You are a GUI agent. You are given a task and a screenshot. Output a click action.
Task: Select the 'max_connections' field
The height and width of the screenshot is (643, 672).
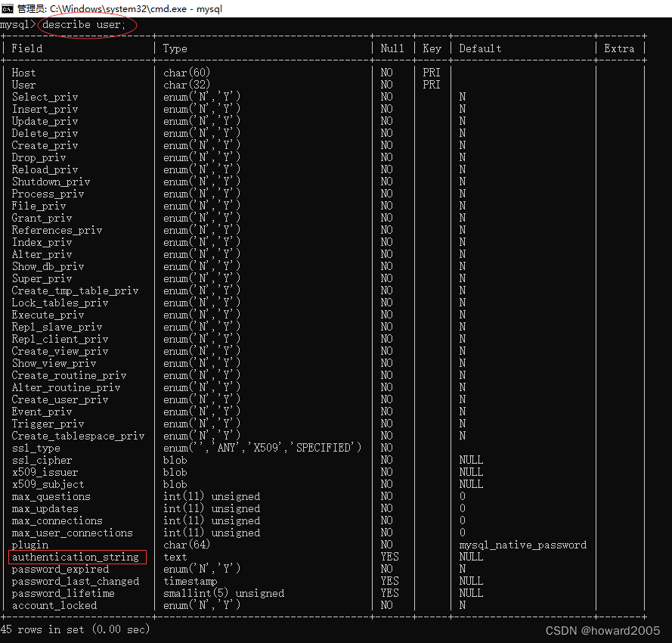click(x=57, y=520)
